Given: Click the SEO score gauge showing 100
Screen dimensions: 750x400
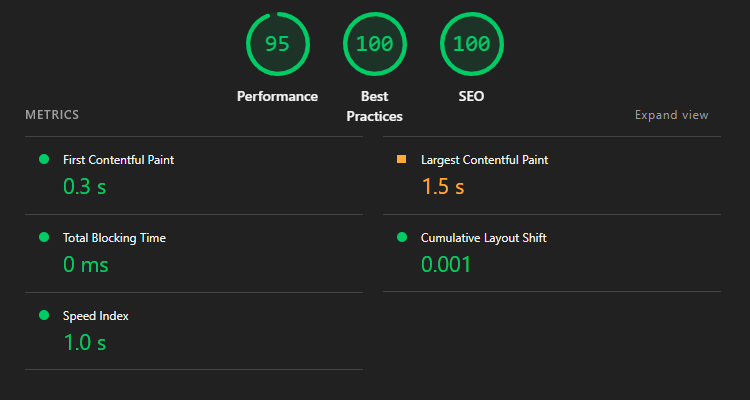Looking at the screenshot, I should pos(472,44).
